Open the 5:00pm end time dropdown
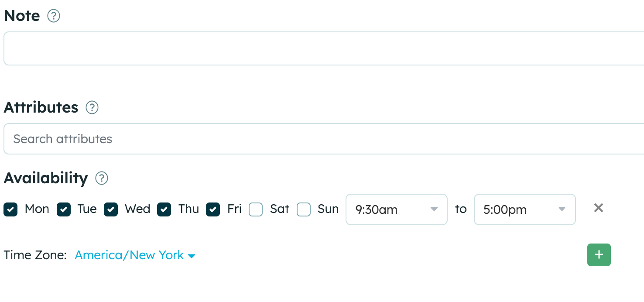 [x=524, y=209]
